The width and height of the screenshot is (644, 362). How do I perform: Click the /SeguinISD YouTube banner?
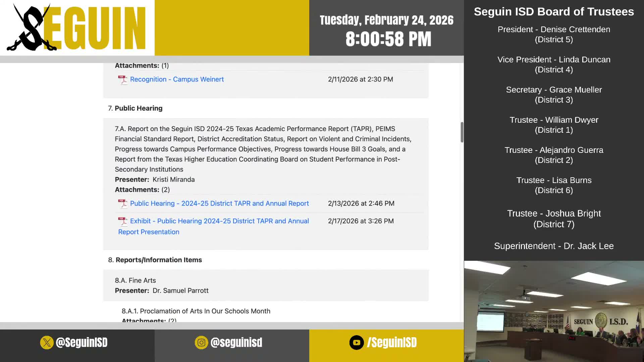[392, 343]
